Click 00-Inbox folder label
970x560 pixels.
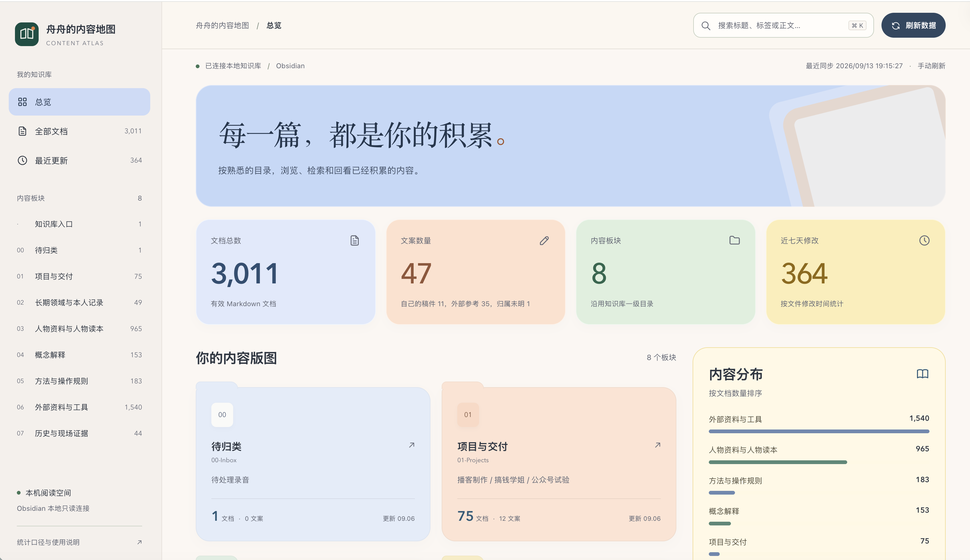tap(224, 460)
